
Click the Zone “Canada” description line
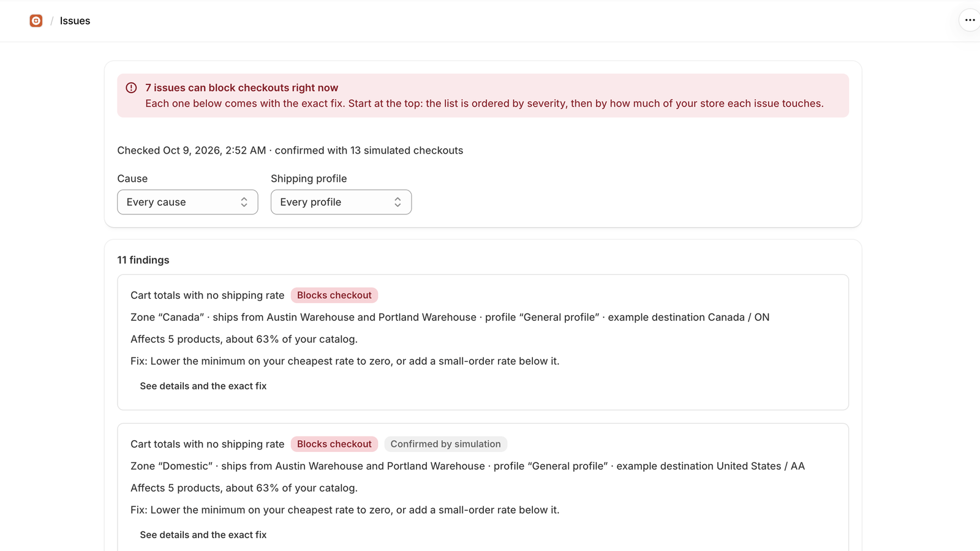click(450, 317)
